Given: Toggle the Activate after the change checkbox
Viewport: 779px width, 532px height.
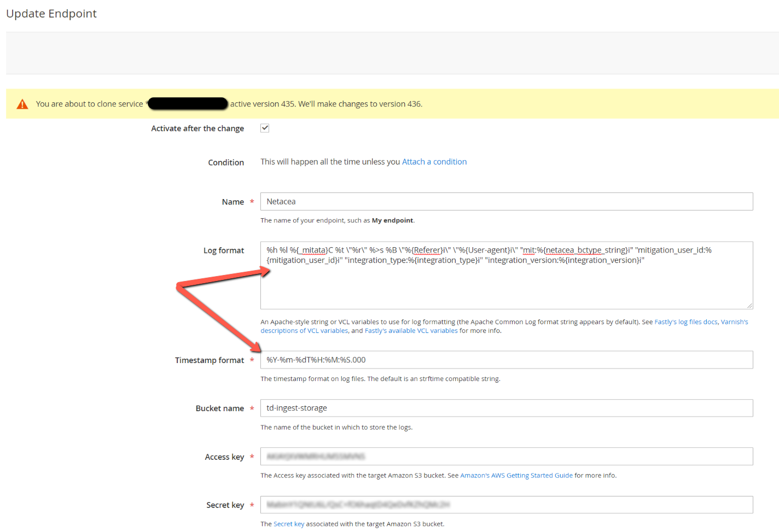Looking at the screenshot, I should [x=265, y=128].
